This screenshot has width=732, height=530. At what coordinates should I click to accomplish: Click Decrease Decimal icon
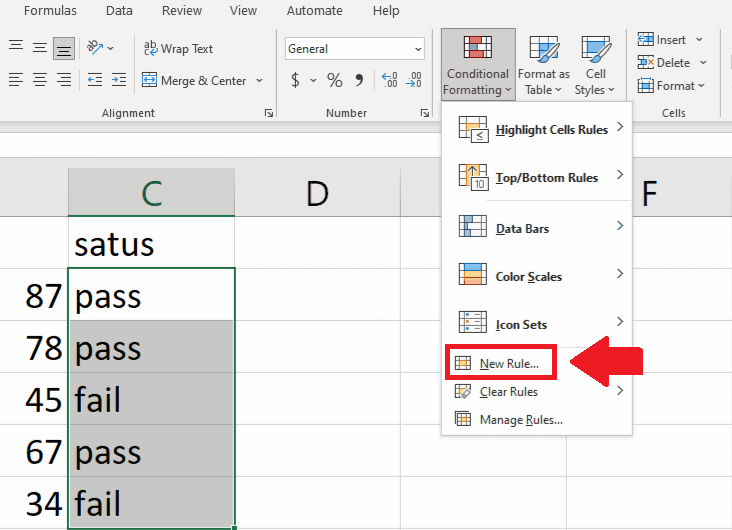414,80
